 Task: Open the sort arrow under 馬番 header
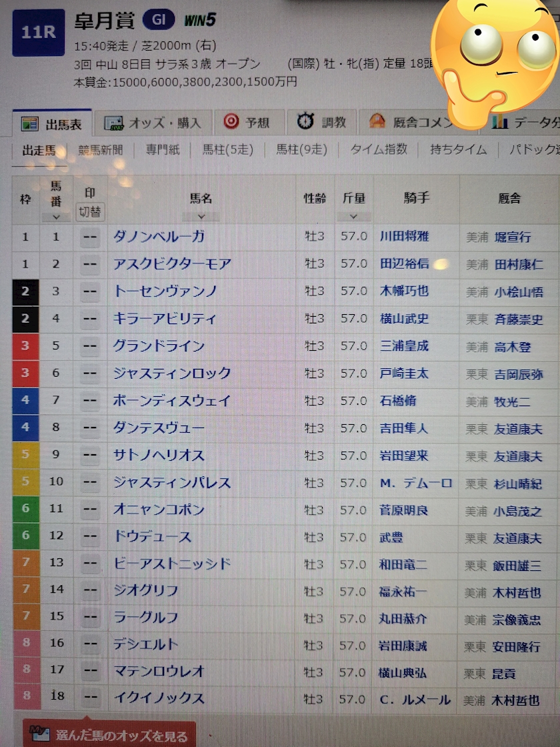click(56, 217)
